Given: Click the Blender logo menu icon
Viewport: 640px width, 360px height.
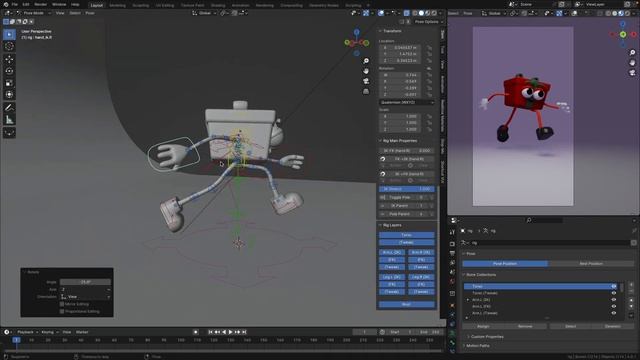Looking at the screenshot, I should 6,4.
